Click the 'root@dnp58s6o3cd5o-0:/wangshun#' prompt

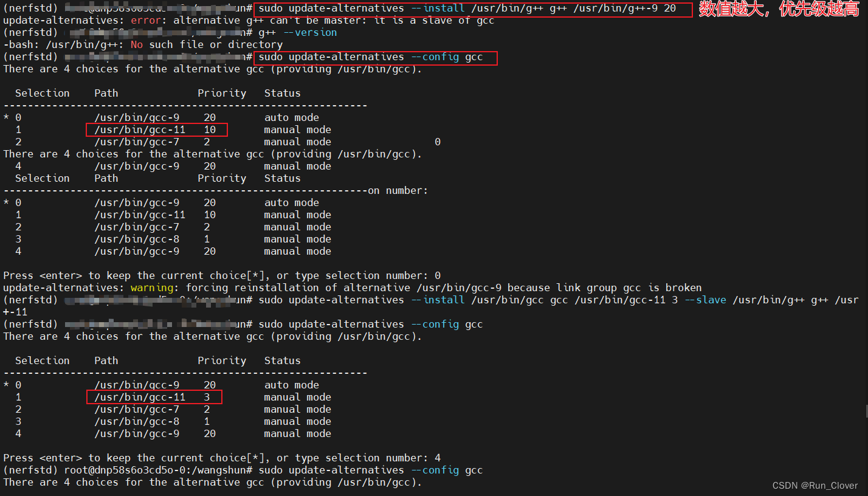click(x=158, y=470)
